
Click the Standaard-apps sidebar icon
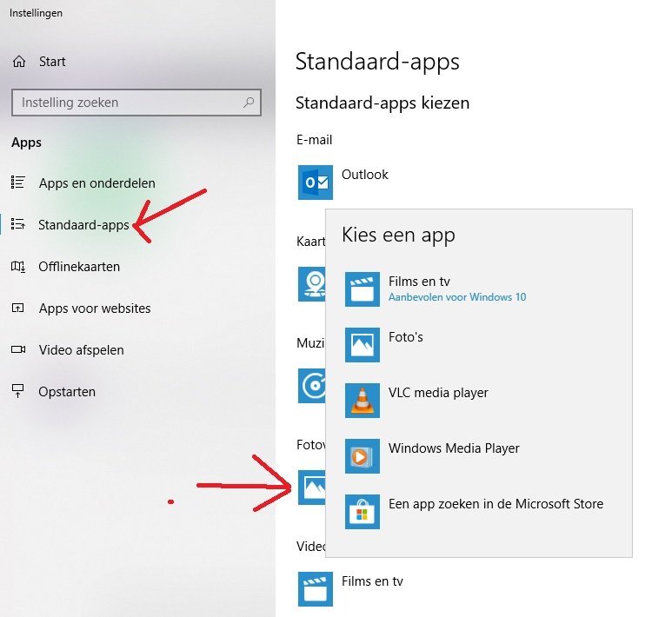[x=18, y=224]
